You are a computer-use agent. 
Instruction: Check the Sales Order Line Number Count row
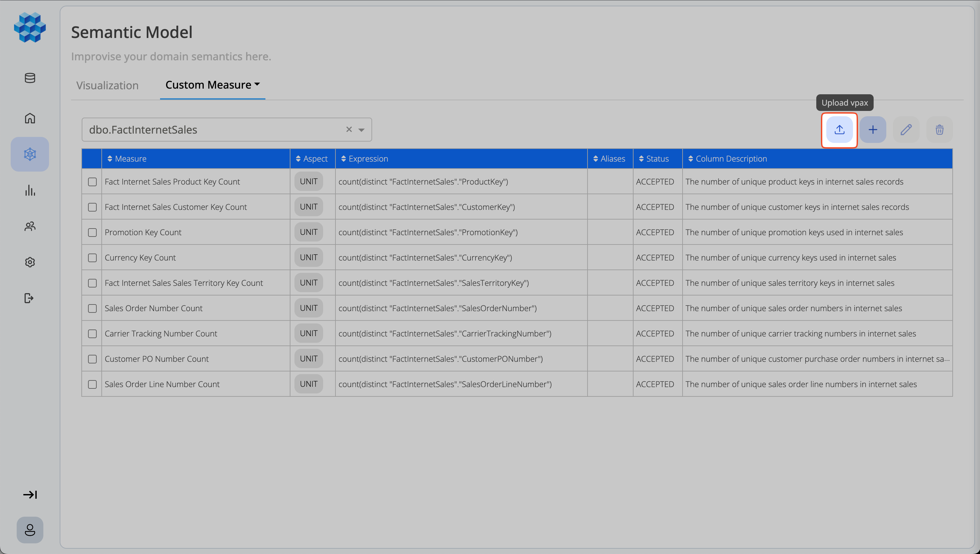pyautogui.click(x=92, y=384)
